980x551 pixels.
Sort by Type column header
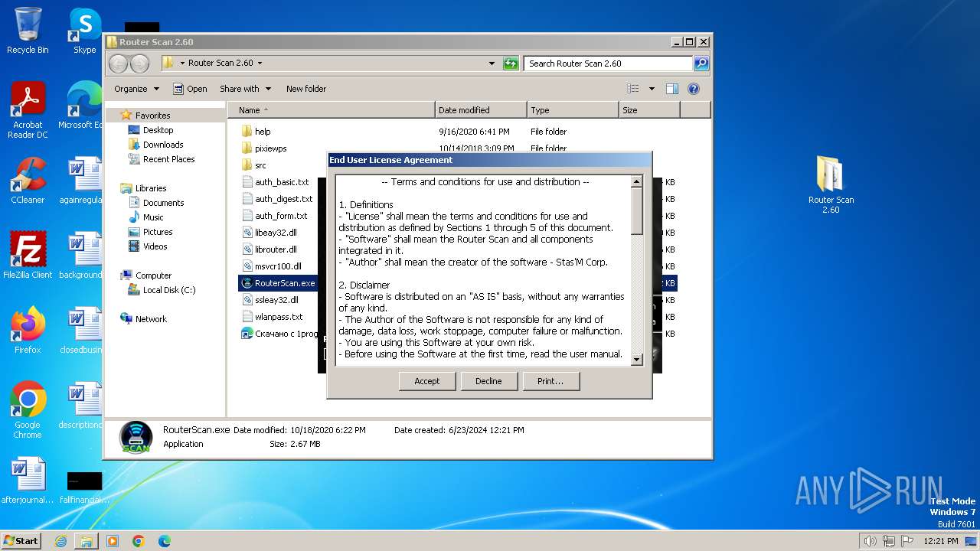[x=573, y=110]
